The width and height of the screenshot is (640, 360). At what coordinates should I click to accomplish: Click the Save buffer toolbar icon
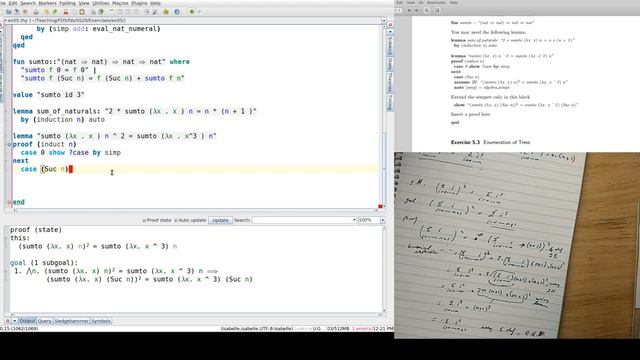click(x=36, y=12)
